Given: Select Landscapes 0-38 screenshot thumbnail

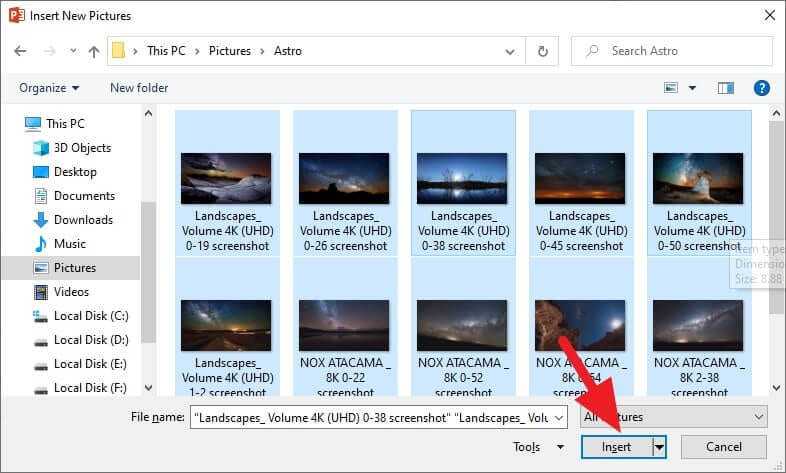Looking at the screenshot, I should (x=462, y=178).
